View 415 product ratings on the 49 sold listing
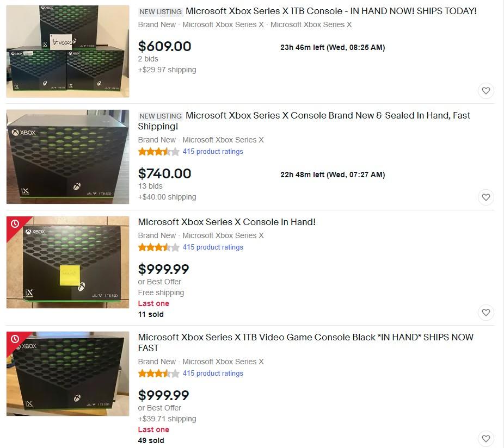Viewport: 504px width, 448px height. click(213, 374)
